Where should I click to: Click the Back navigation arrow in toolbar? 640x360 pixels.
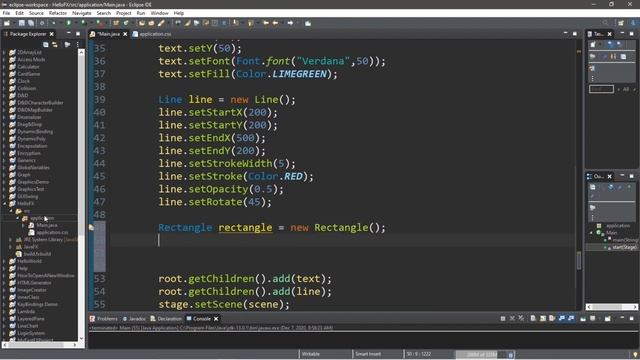[x=276, y=23]
